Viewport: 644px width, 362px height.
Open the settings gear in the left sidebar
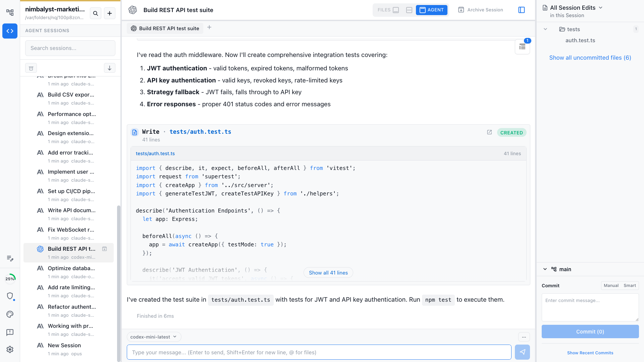pyautogui.click(x=10, y=349)
